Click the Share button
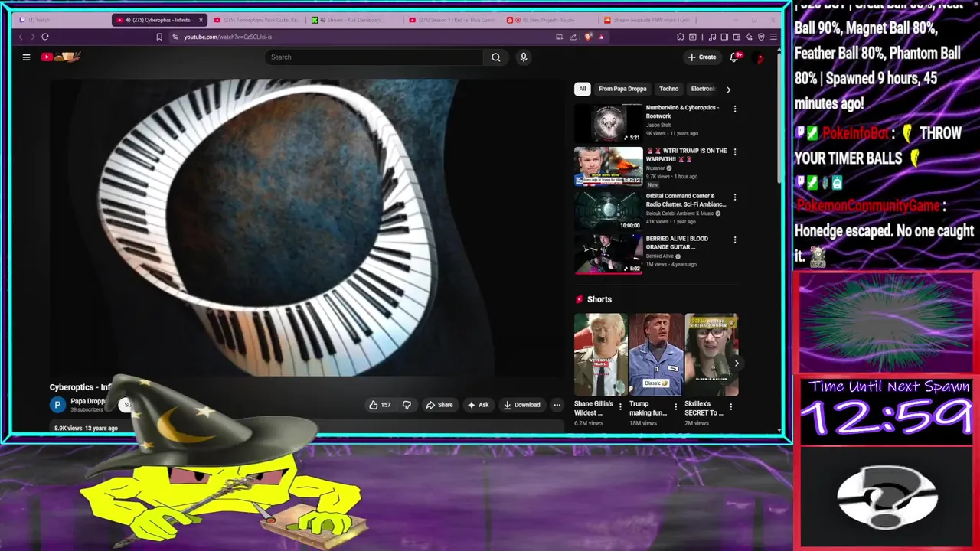The image size is (980, 551). pyautogui.click(x=439, y=405)
